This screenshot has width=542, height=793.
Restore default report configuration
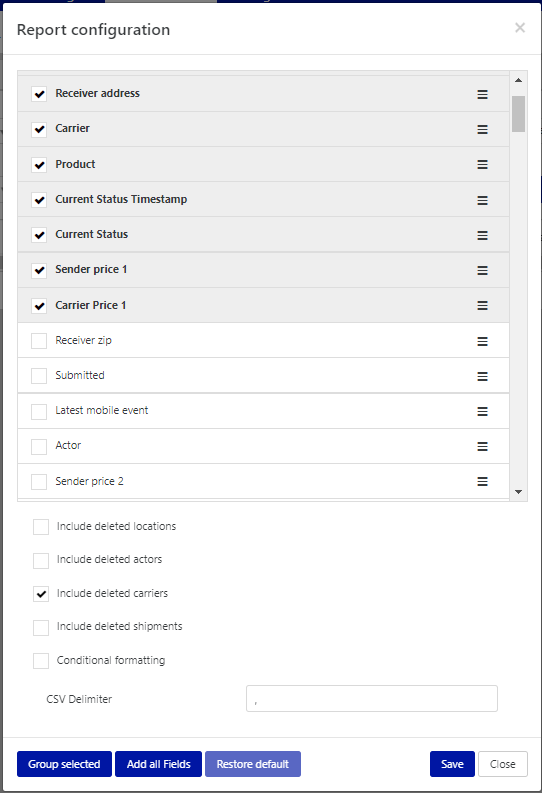pos(253,764)
